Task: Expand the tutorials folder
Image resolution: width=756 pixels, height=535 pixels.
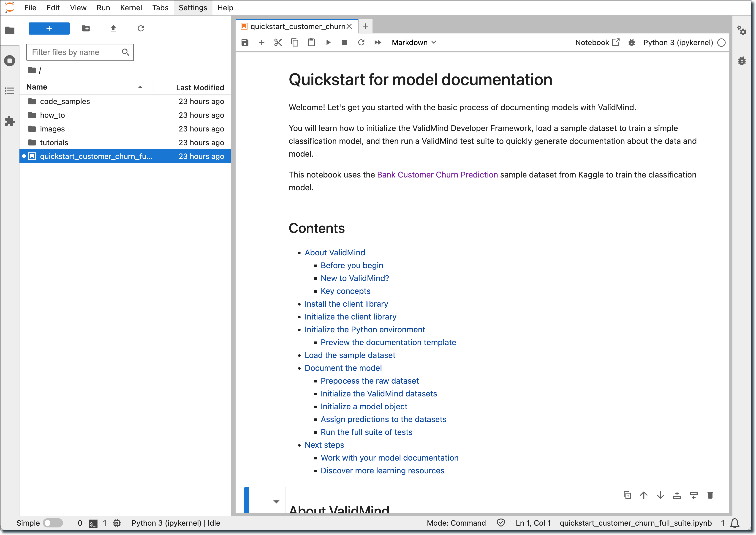Action: tap(53, 142)
